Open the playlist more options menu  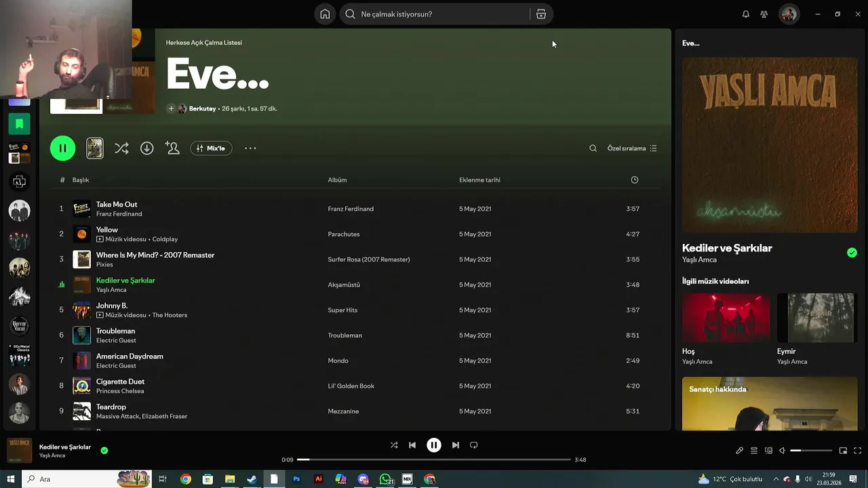[250, 148]
